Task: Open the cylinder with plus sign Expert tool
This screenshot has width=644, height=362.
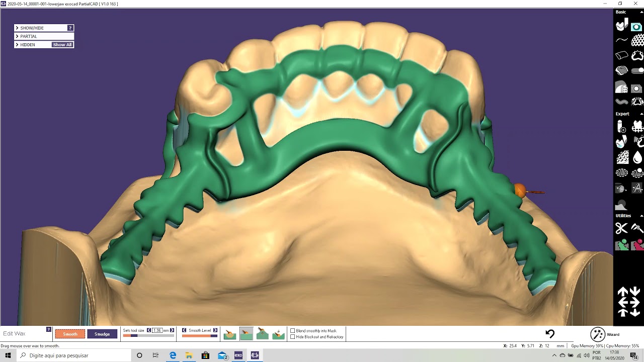Action: [x=622, y=127]
